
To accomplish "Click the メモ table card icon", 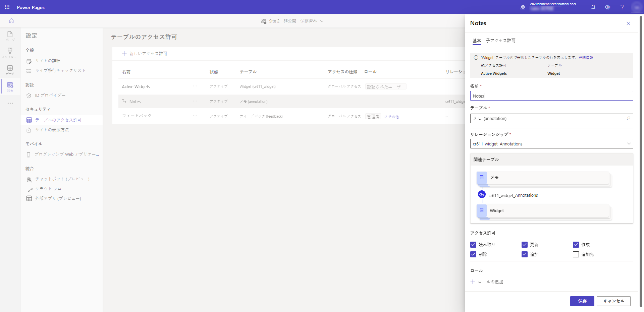I will click(482, 178).
